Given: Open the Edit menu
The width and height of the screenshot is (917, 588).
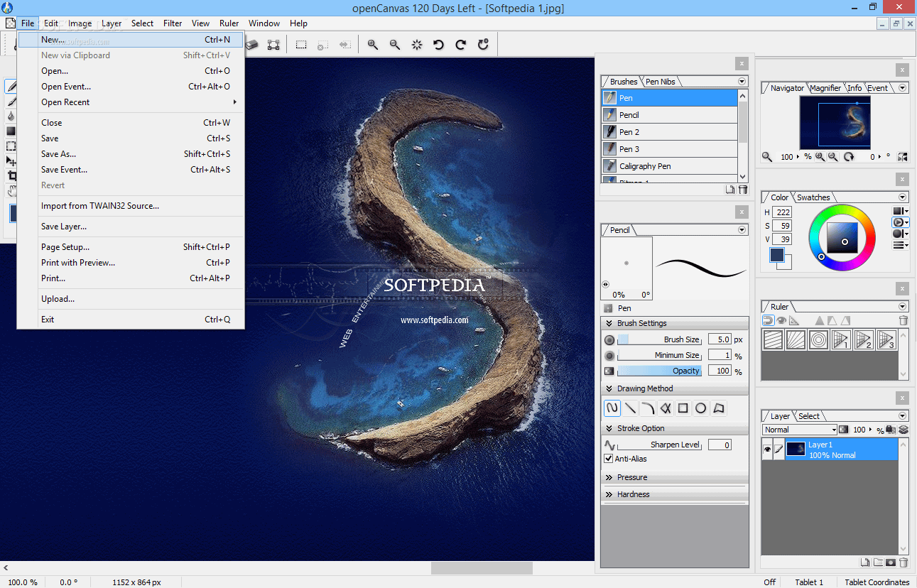Looking at the screenshot, I should (51, 23).
